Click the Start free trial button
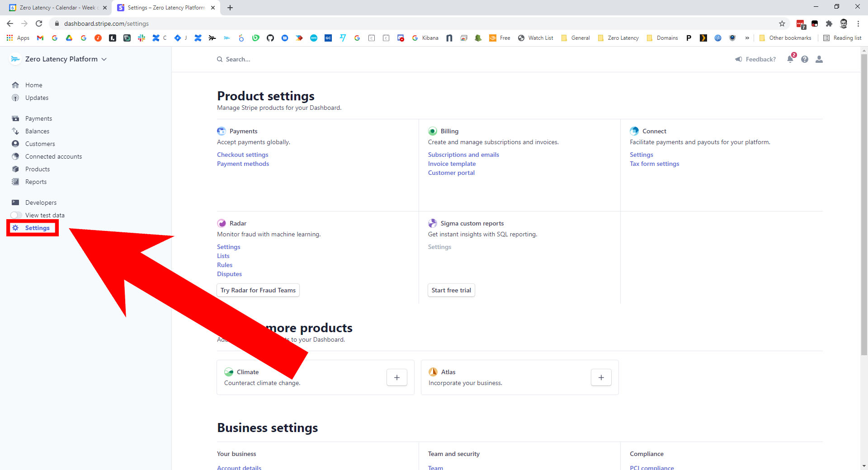Screen dimensions: 868x470 (451, 290)
